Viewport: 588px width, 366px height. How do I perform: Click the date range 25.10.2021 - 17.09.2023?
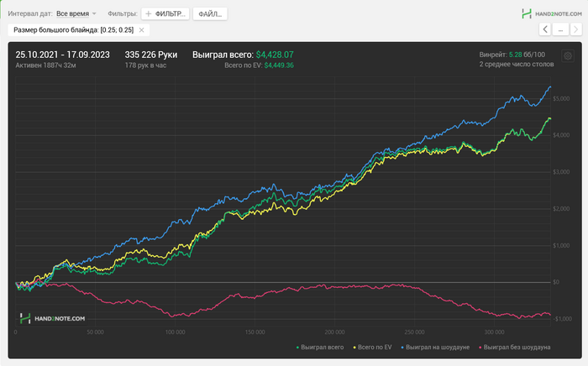point(63,55)
